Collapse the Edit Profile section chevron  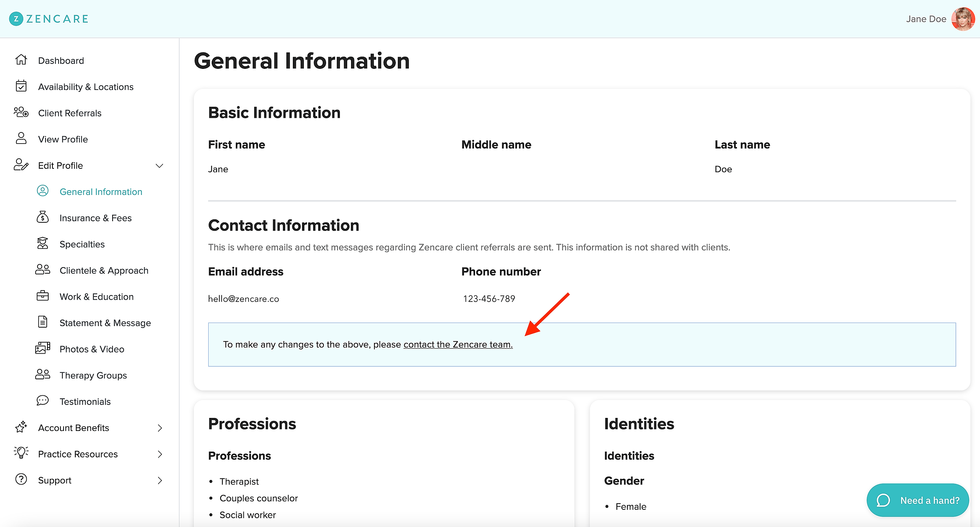click(160, 166)
